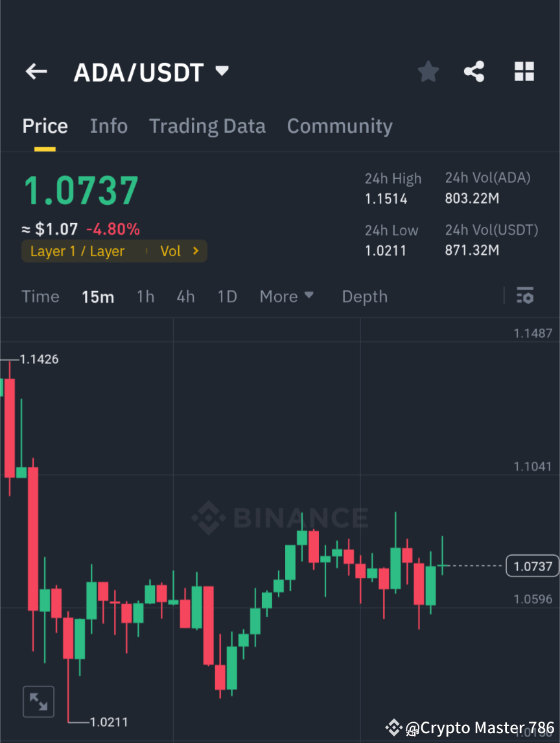The height and width of the screenshot is (743, 560).
Task: Click the back arrow to exit chart
Action: [36, 71]
